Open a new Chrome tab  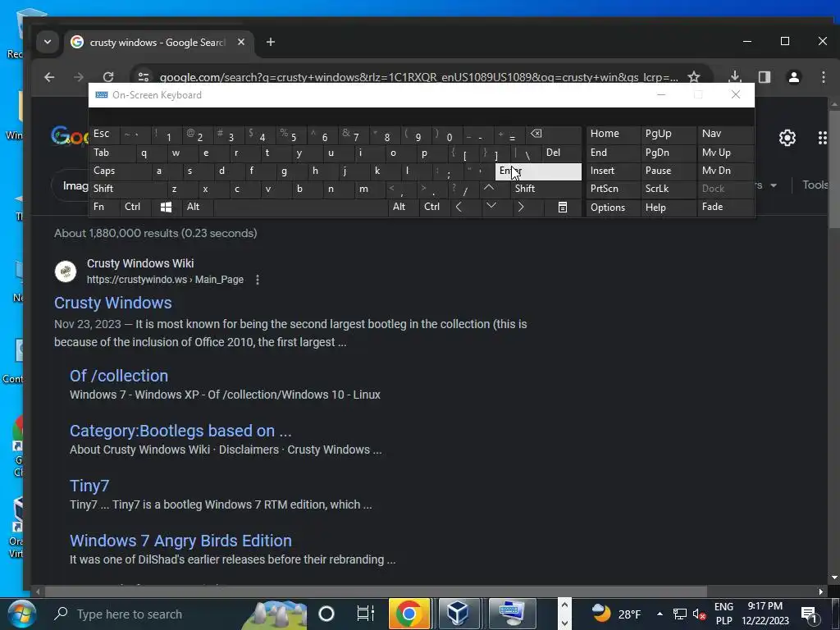pos(271,42)
